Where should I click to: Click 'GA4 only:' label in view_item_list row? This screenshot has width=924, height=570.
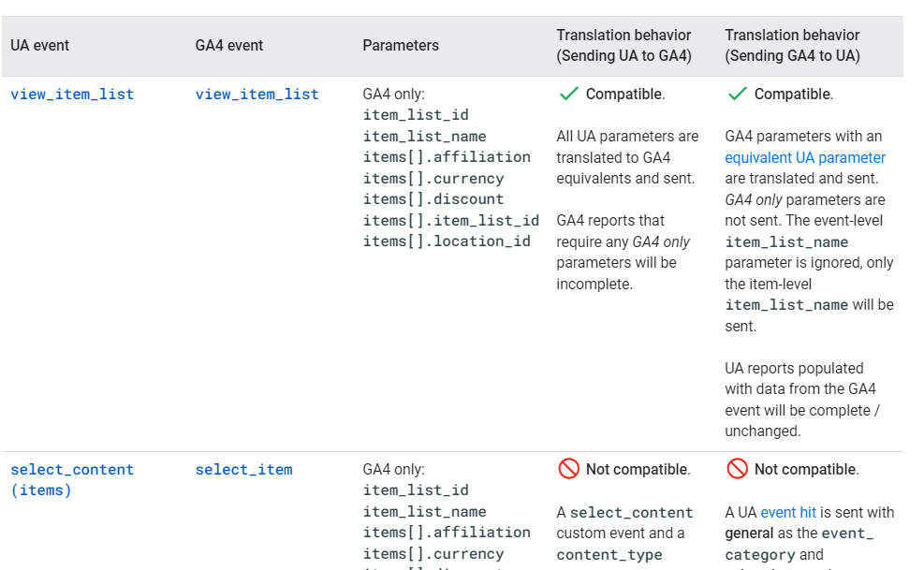coord(393,95)
